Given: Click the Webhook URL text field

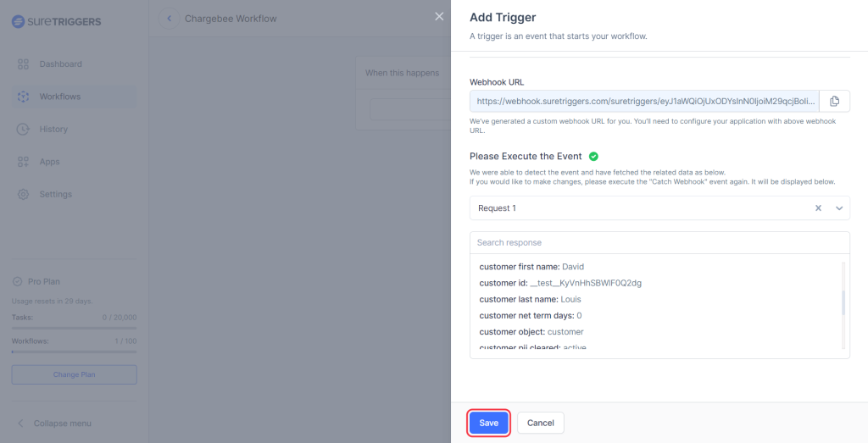Looking at the screenshot, I should pos(644,101).
